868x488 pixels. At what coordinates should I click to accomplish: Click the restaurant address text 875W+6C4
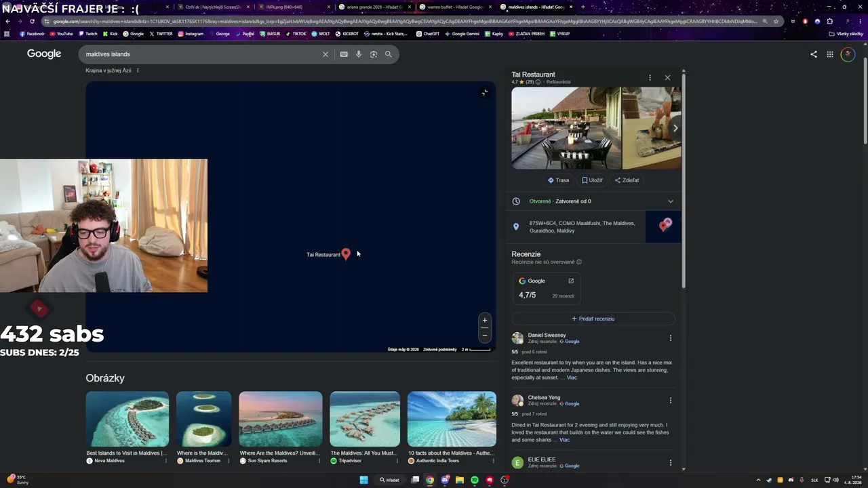[x=582, y=227]
